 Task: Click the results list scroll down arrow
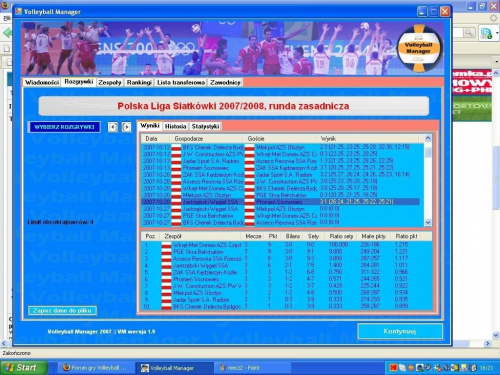pos(428,222)
